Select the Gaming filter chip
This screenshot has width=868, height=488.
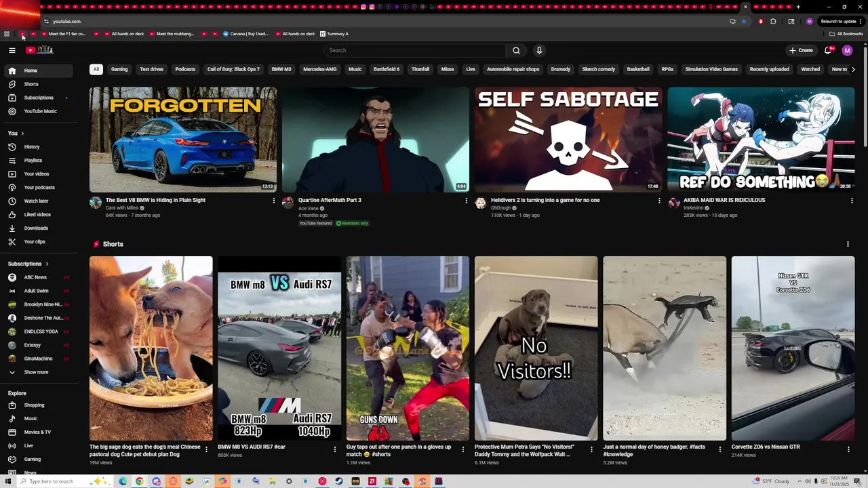119,69
